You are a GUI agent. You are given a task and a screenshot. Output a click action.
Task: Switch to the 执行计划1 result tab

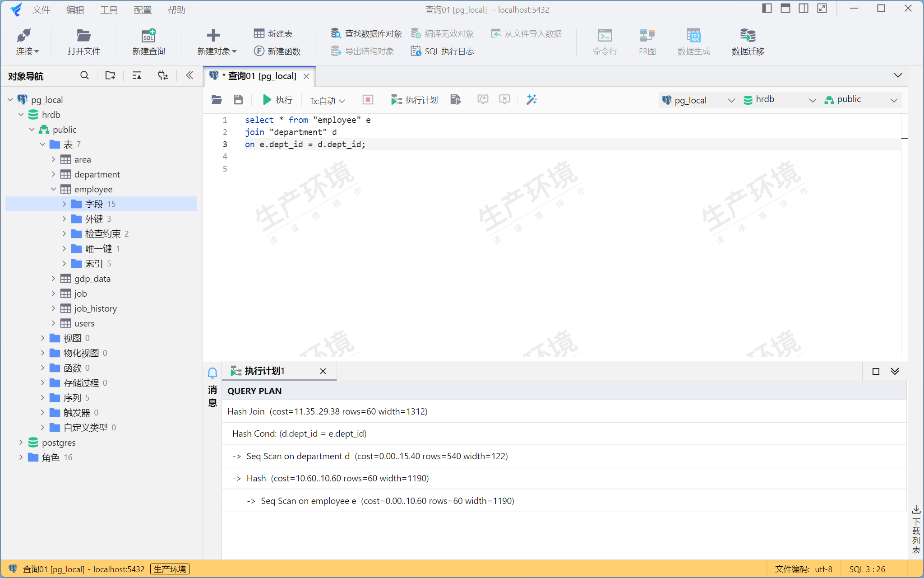pyautogui.click(x=265, y=371)
